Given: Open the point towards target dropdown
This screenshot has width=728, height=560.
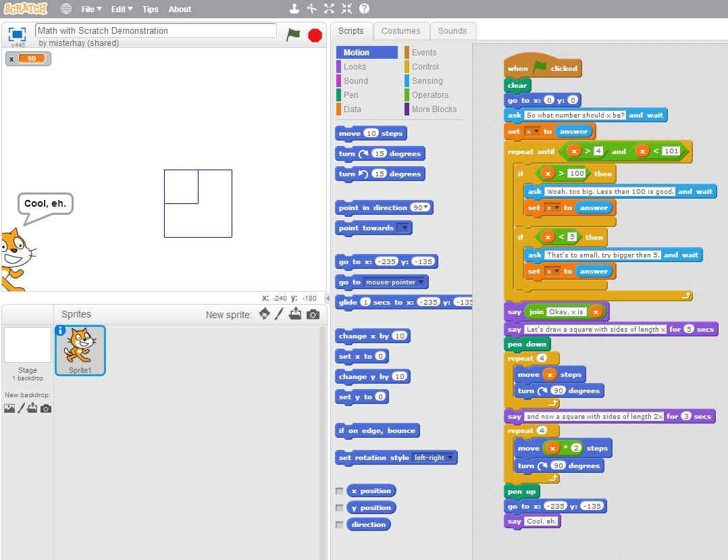Looking at the screenshot, I should (x=405, y=228).
